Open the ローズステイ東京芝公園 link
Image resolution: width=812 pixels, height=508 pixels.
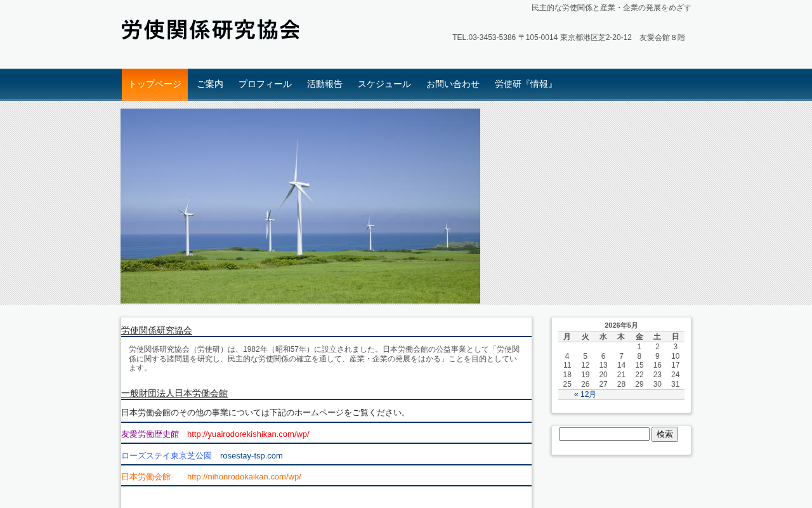(x=166, y=456)
